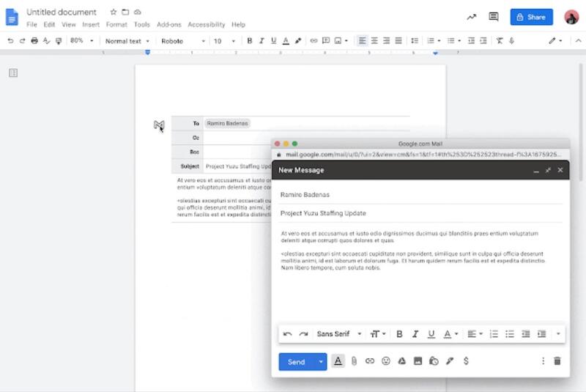Click the print icon in Docs toolbar
This screenshot has height=392, width=586.
point(34,41)
